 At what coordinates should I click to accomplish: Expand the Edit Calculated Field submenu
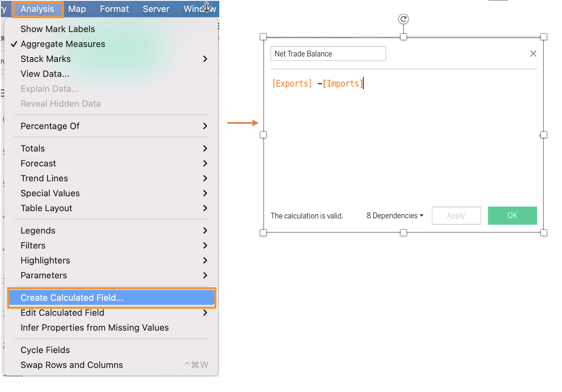click(x=205, y=313)
